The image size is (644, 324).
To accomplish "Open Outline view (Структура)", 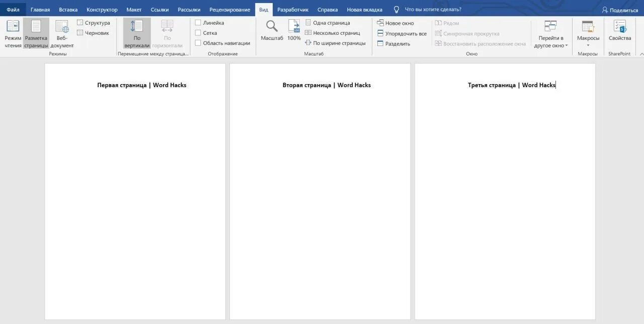I will click(94, 23).
